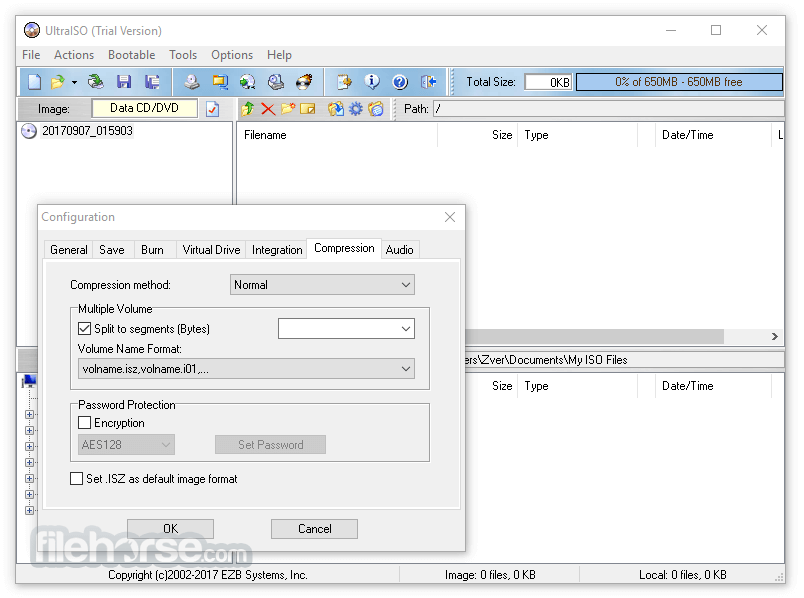Screen dimensions: 804x598
Task: Open the Help menu
Action: tap(279, 55)
